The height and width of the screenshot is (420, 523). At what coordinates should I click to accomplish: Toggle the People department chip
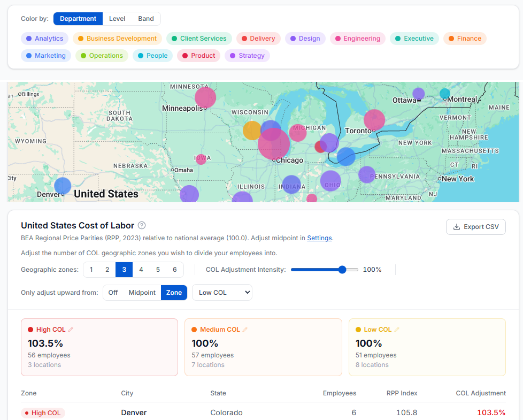click(x=153, y=56)
